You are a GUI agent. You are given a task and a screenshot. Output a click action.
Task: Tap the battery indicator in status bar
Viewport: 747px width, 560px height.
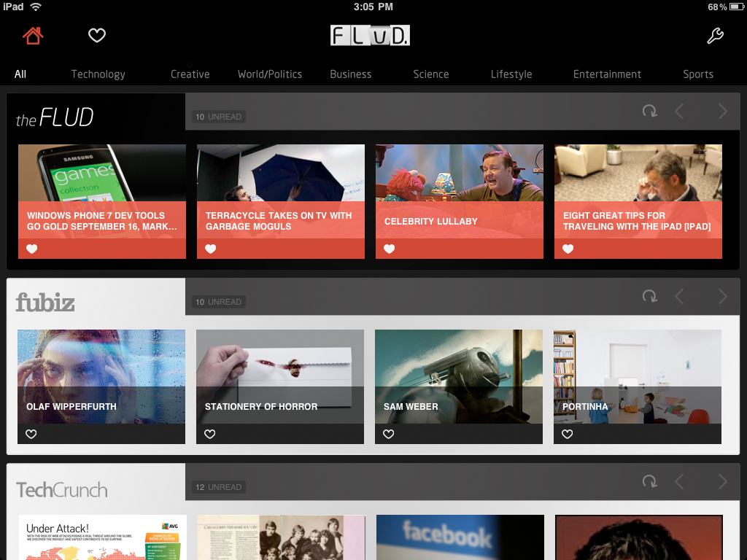click(x=737, y=7)
